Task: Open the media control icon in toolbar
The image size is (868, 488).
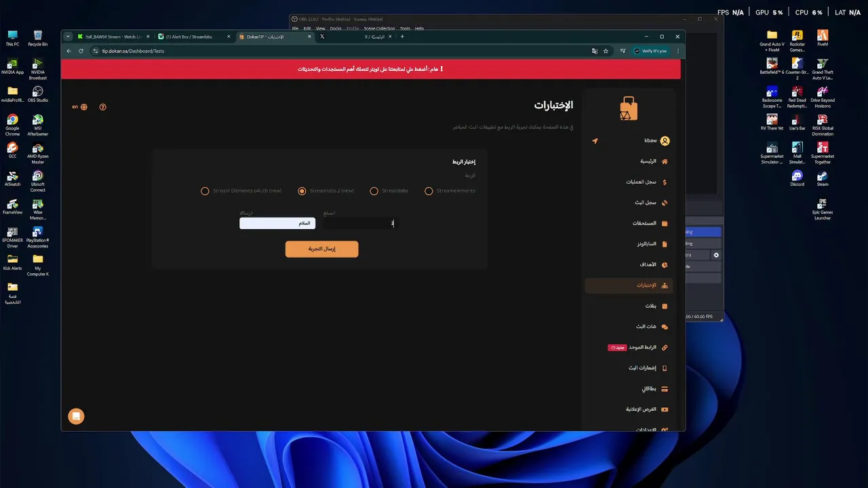Action: [623, 51]
